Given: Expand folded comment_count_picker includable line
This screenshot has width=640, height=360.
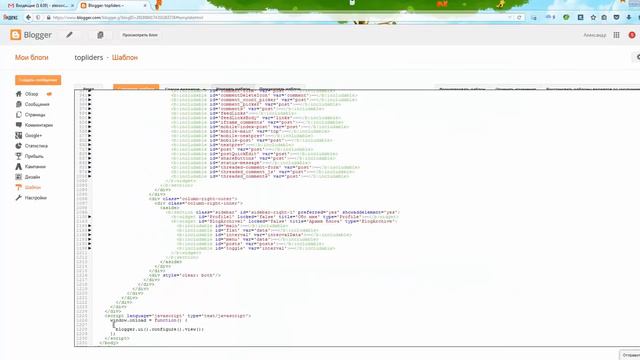Looking at the screenshot, I should click(89, 100).
